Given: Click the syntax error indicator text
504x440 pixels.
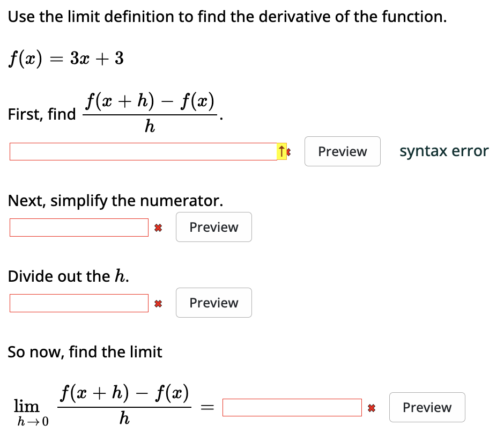Looking at the screenshot, I should (x=443, y=151).
